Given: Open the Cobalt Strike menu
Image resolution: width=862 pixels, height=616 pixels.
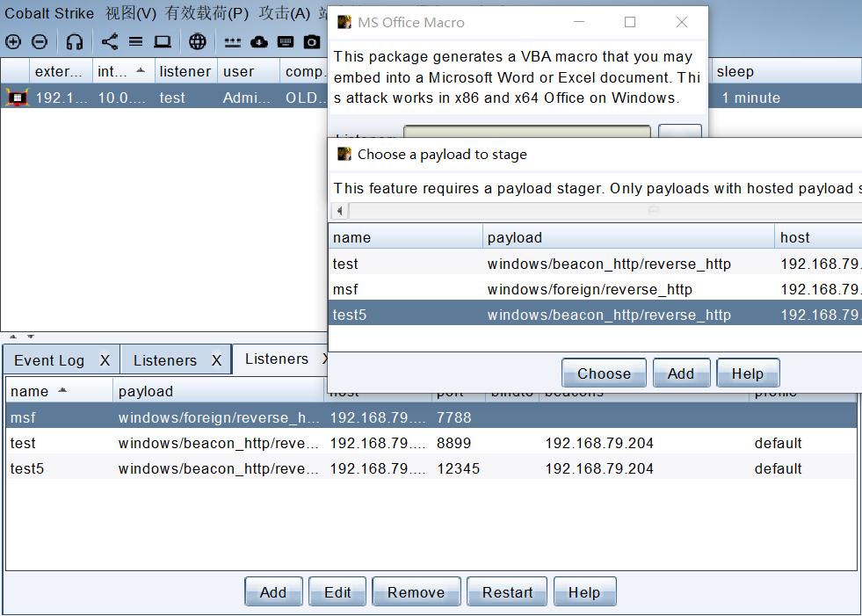Looking at the screenshot, I should (49, 13).
